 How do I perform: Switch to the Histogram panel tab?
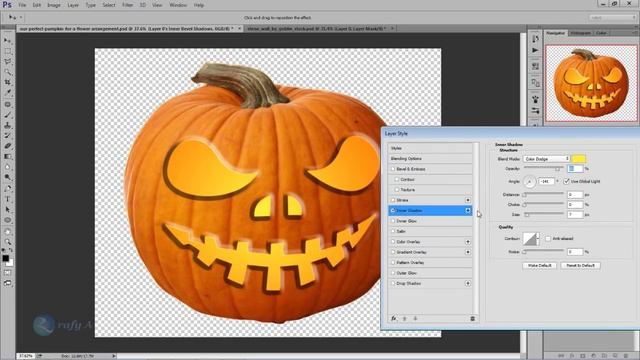tap(580, 33)
